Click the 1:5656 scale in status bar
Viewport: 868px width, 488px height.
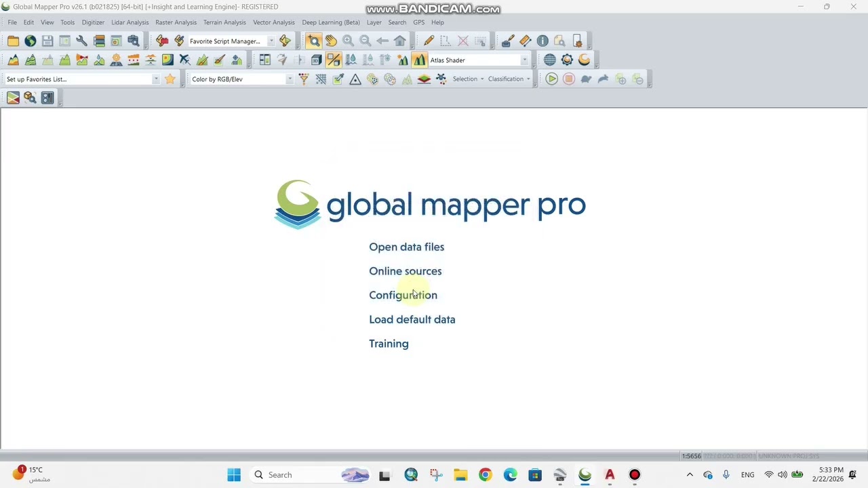click(x=692, y=456)
